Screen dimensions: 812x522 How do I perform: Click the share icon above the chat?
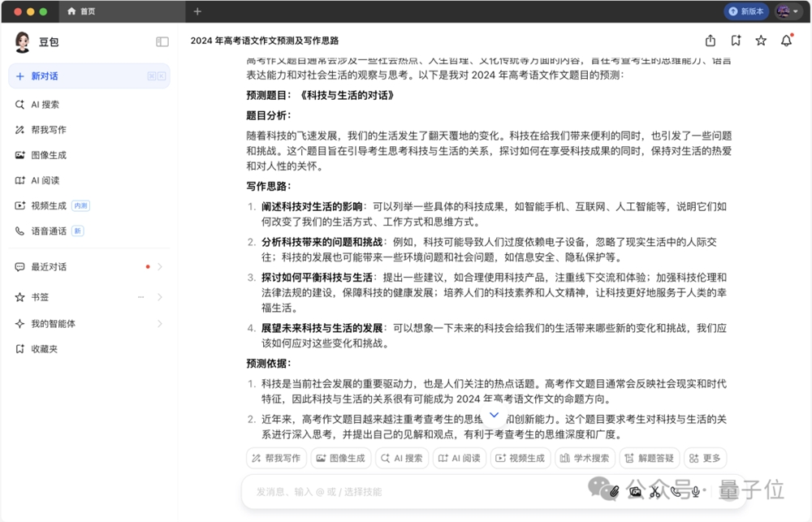click(710, 41)
